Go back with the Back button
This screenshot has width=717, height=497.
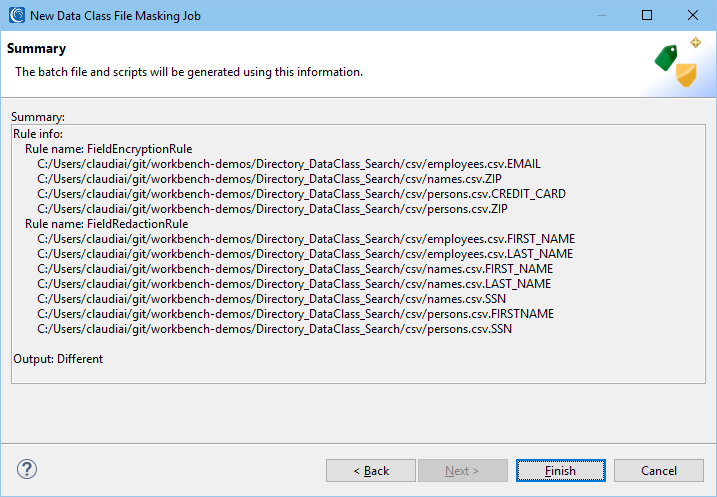(371, 470)
